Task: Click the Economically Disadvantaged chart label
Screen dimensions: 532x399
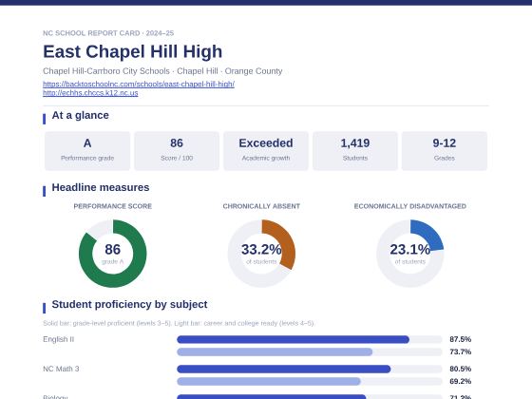Action: pyautogui.click(x=409, y=206)
